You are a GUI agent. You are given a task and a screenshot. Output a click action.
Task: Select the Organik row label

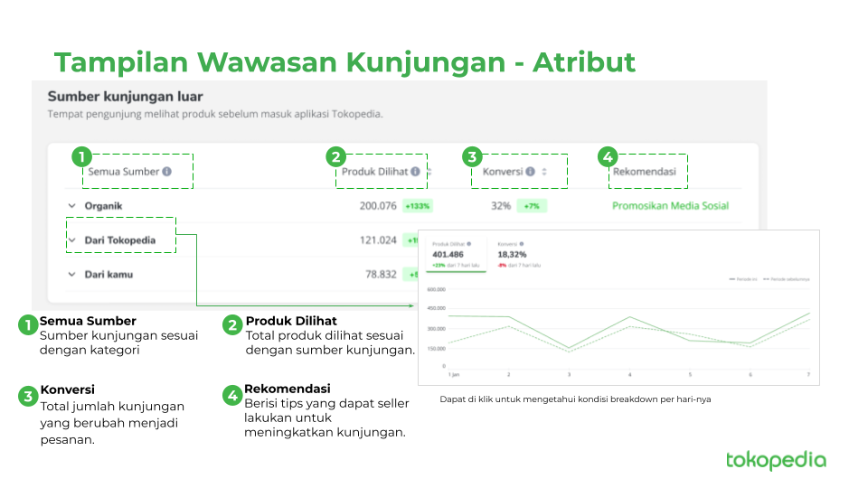103,206
